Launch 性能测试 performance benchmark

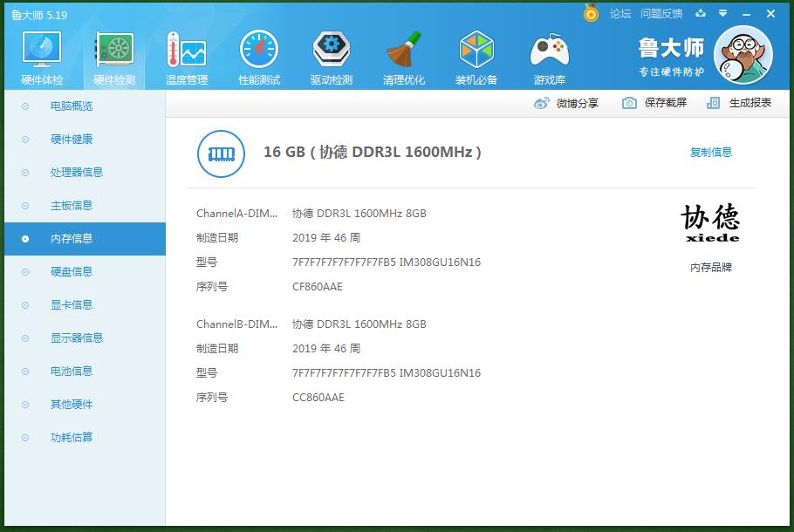coord(258,55)
